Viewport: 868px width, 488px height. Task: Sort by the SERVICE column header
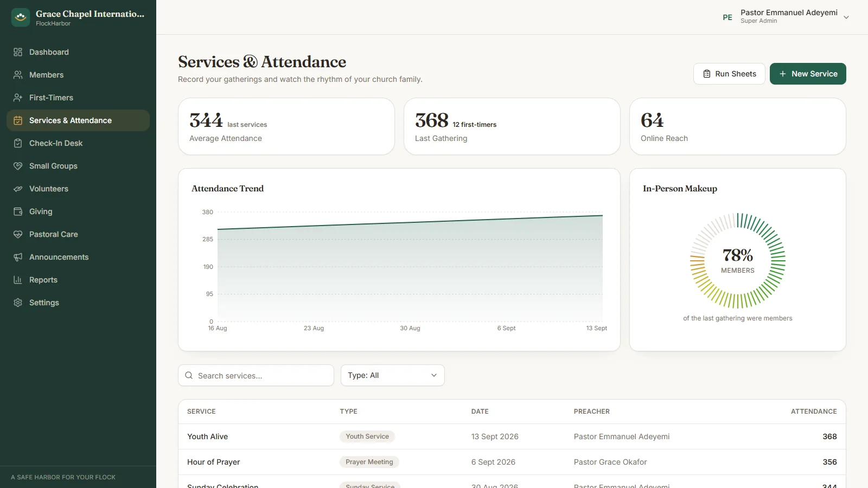point(201,412)
